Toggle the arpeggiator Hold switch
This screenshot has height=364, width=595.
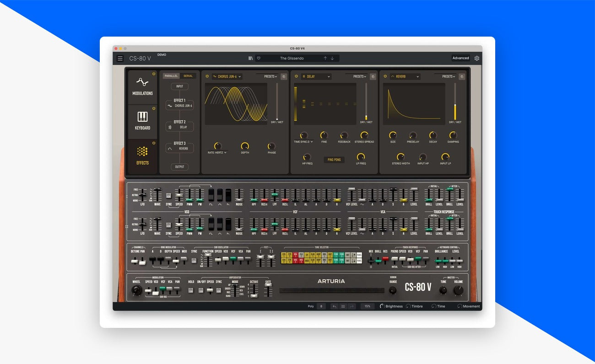[x=191, y=291]
